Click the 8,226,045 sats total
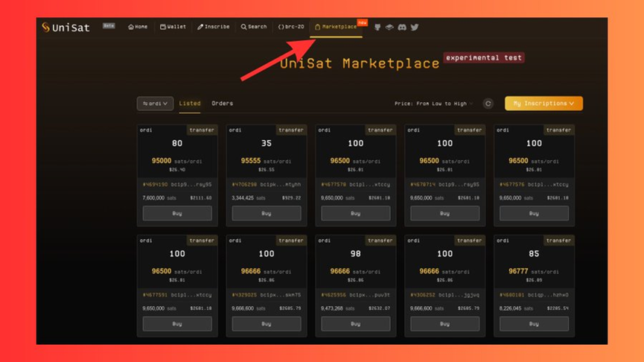 [x=516, y=308]
